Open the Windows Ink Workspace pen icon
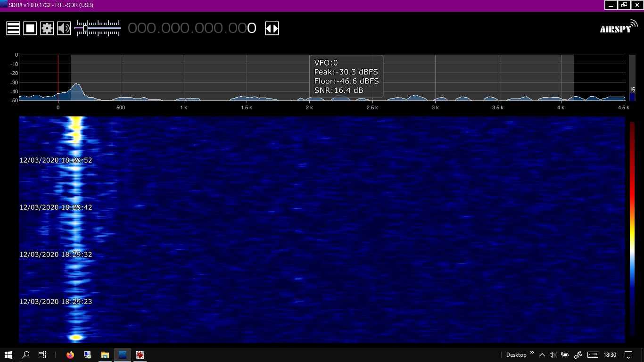Screen dimensions: 644x362 (578, 355)
